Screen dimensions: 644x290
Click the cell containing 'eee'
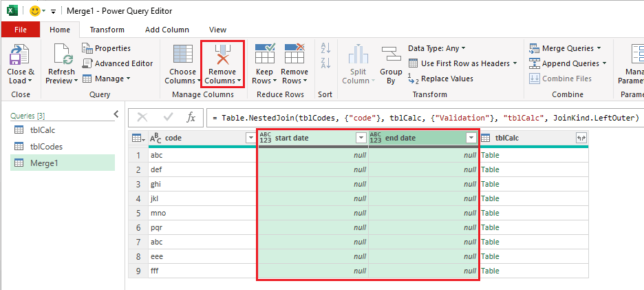point(203,256)
